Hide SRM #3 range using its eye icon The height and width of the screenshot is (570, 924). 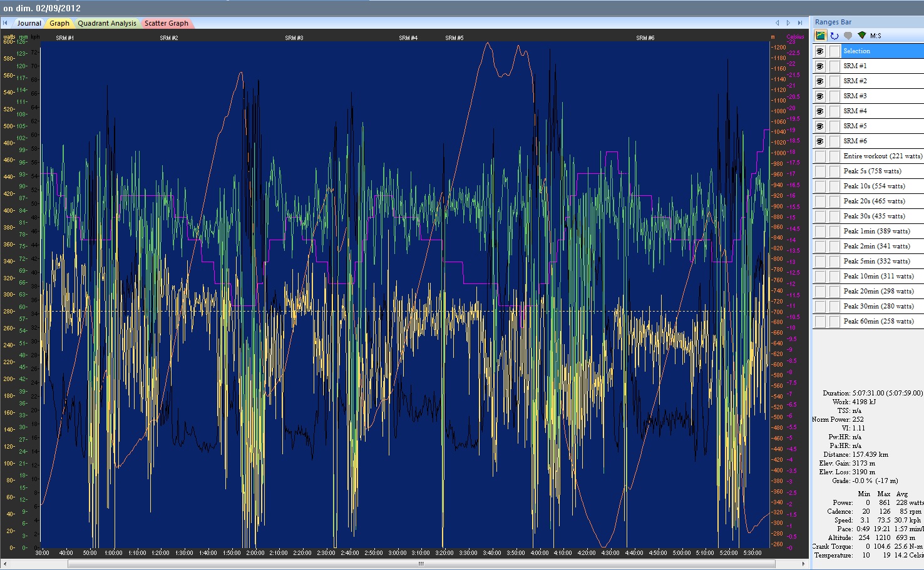click(820, 96)
